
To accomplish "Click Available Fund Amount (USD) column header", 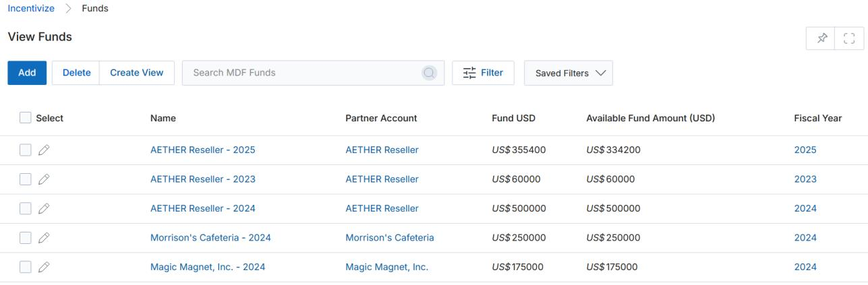I will pyautogui.click(x=651, y=118).
